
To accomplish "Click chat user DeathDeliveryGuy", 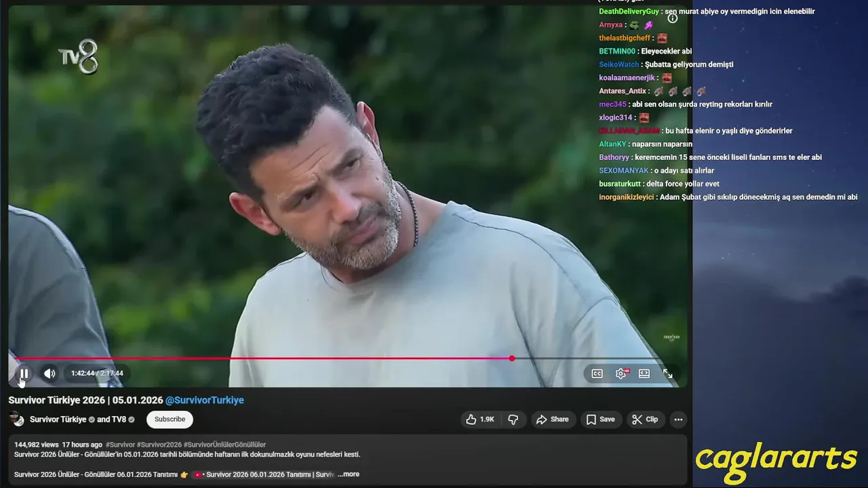I will coord(629,12).
